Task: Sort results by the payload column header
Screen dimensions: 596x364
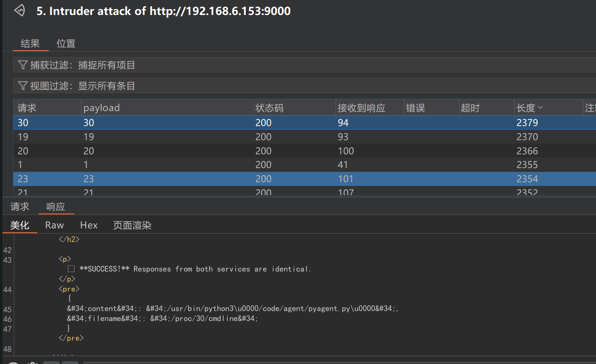Action: pyautogui.click(x=101, y=108)
